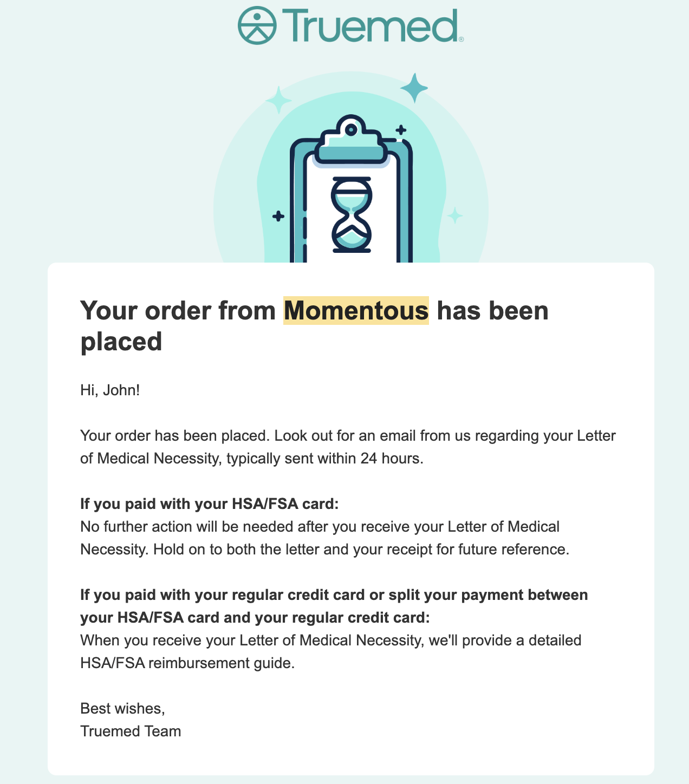
Task: Click the "If you paid with your HSA/FSA card:" heading
Action: [x=209, y=504]
